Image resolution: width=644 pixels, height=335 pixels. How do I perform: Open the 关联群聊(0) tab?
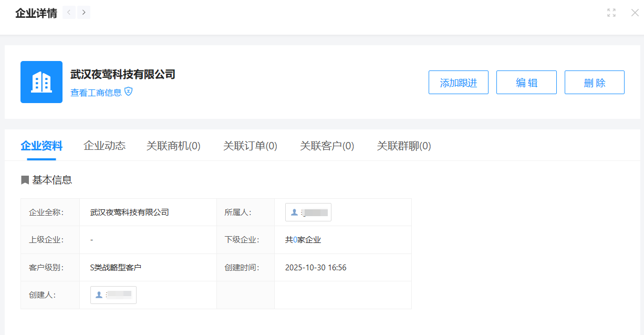(x=403, y=146)
